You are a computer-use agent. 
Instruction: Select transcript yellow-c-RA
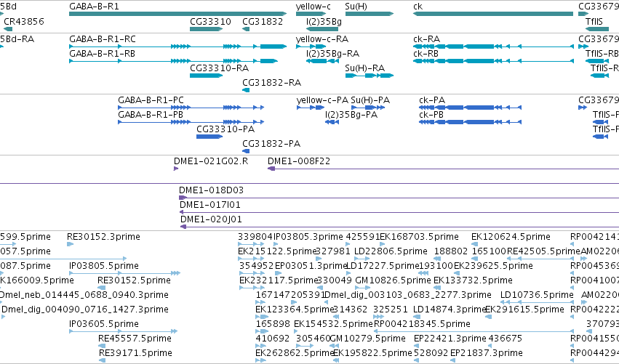coord(322,39)
